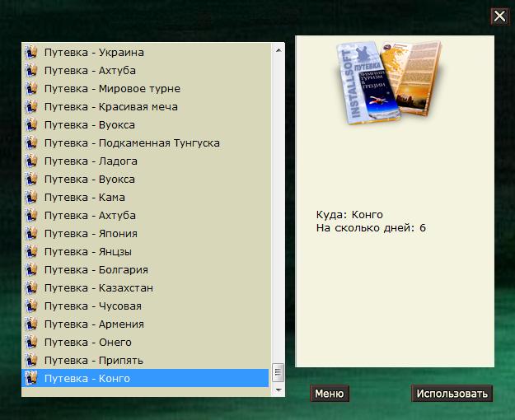Select the Путевка - Болгария entry

coord(96,270)
